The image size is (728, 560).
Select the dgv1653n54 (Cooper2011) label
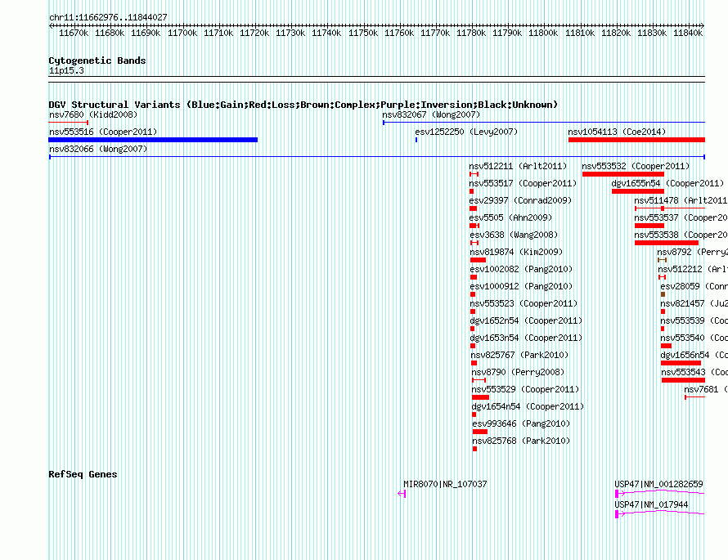526,338
